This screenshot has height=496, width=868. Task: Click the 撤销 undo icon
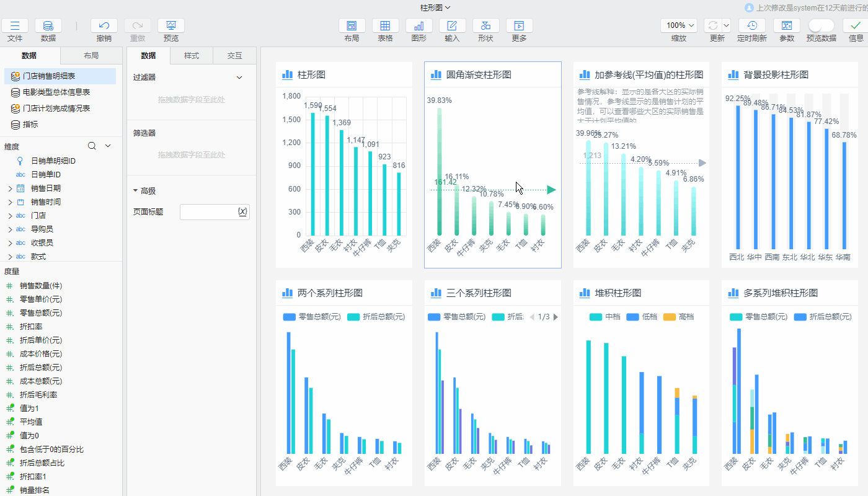104,26
